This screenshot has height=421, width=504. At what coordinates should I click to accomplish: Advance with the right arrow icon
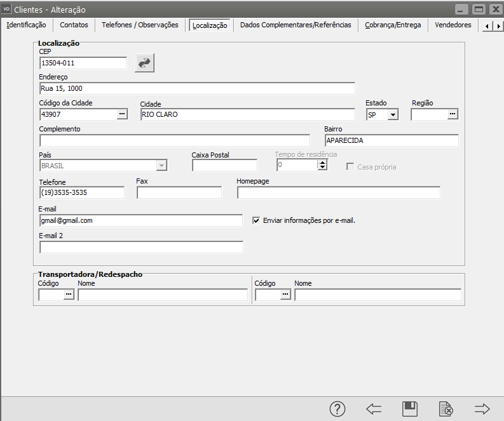pos(482,409)
